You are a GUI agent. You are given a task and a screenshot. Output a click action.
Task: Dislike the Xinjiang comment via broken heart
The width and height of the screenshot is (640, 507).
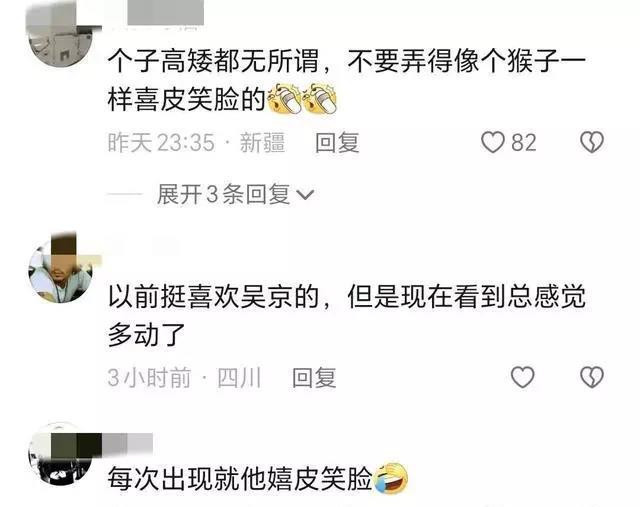coord(592,142)
